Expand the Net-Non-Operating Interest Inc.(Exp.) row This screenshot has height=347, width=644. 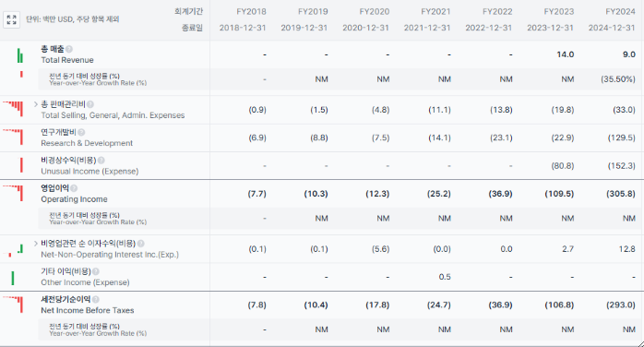tap(36, 244)
